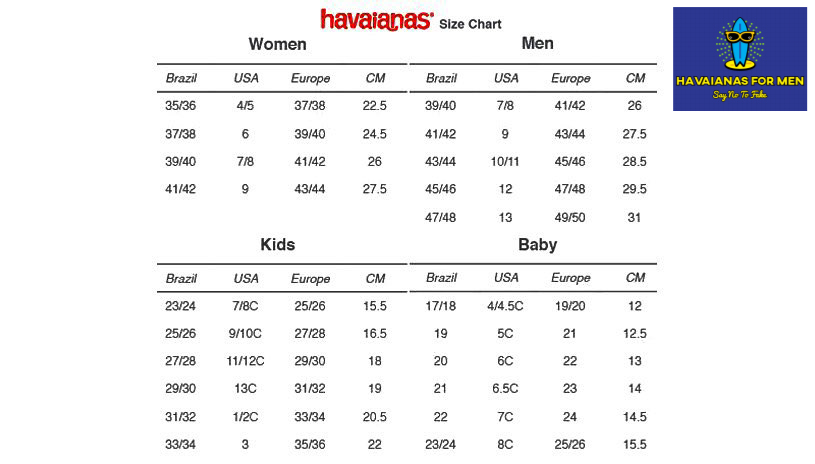
Task: Click Baby CM column header
Action: [635, 278]
